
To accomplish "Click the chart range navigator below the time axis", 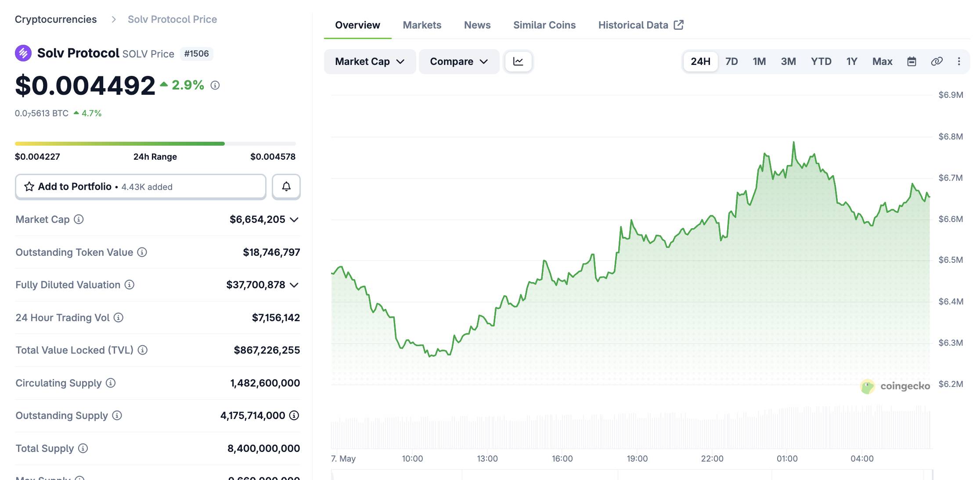I will click(x=631, y=475).
